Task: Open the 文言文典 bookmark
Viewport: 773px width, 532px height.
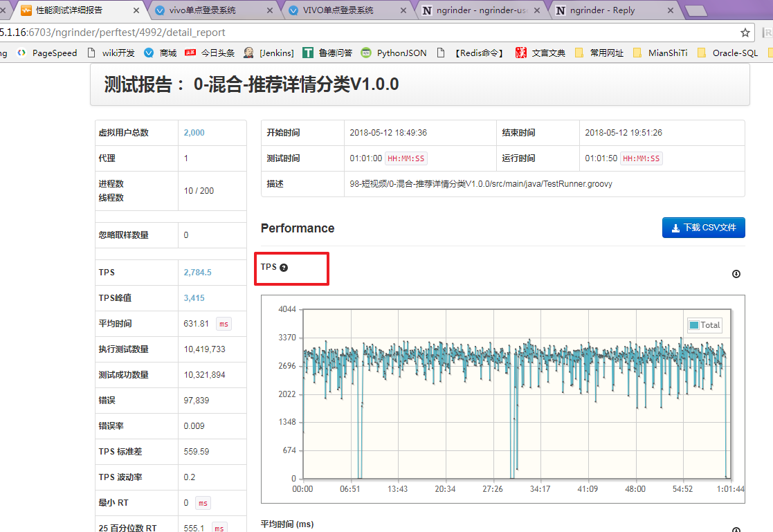Action: click(540, 53)
